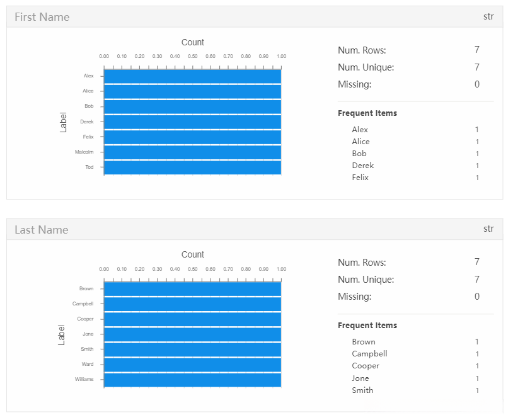This screenshot has width=513, height=420.
Task: Click Alice in First Name frequent items
Action: 361,142
